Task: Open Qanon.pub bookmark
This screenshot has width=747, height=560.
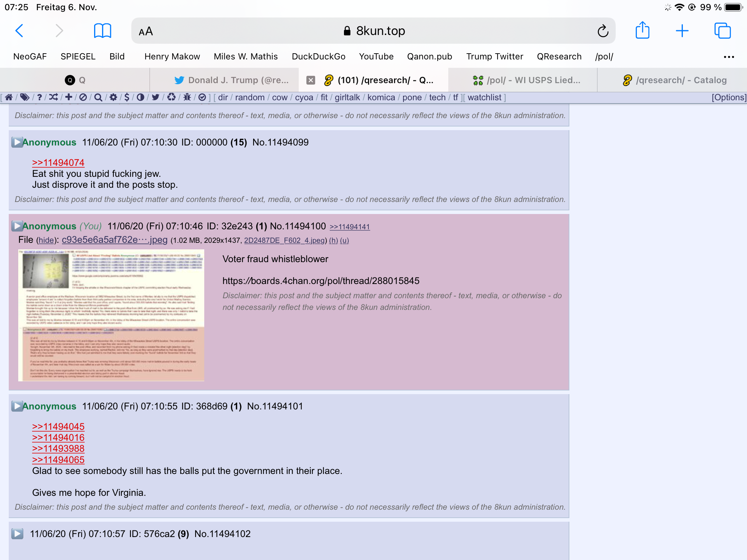Action: tap(430, 57)
